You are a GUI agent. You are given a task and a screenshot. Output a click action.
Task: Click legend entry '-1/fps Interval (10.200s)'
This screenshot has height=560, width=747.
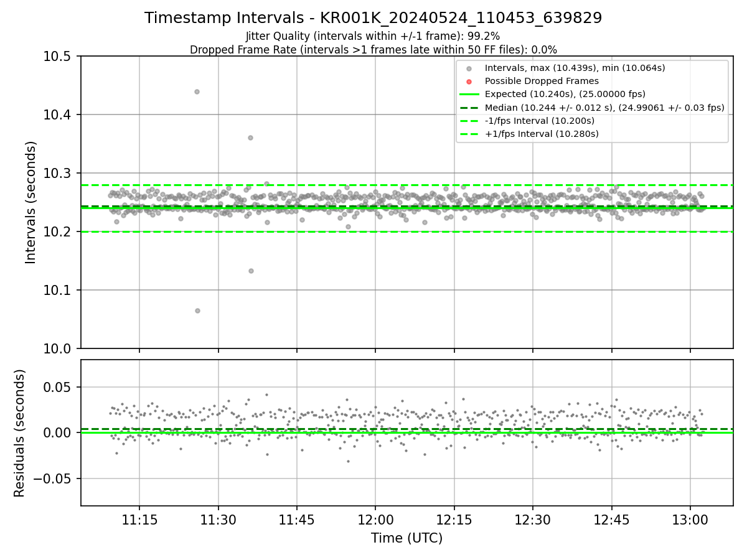coord(539,121)
